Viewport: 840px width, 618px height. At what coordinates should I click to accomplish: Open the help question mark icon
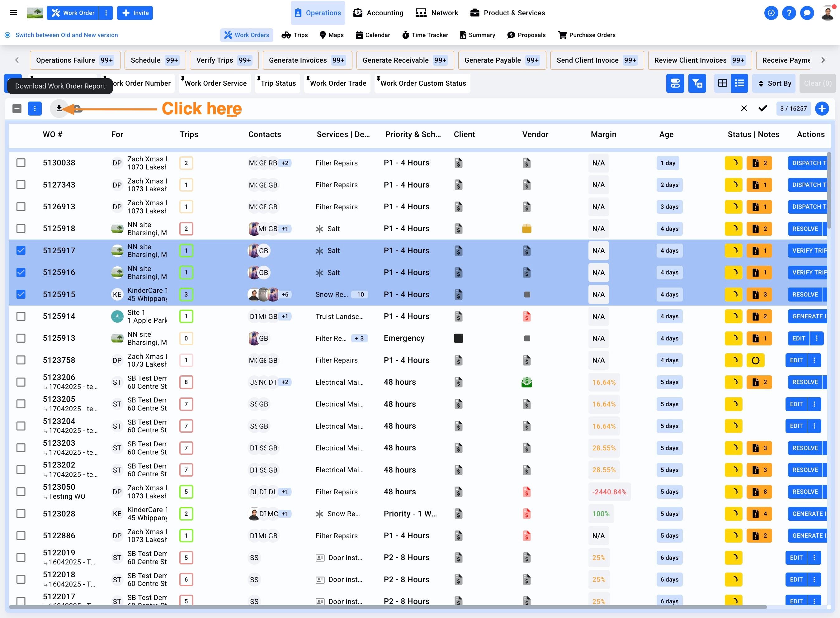[x=789, y=13]
